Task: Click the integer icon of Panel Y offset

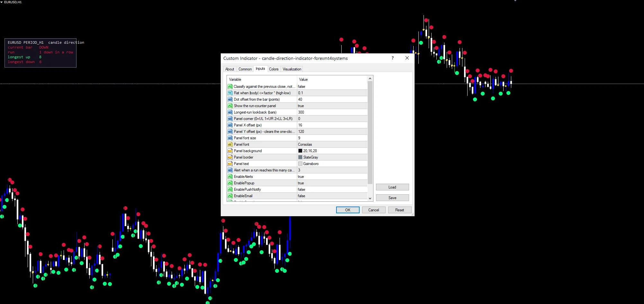Action: point(230,132)
